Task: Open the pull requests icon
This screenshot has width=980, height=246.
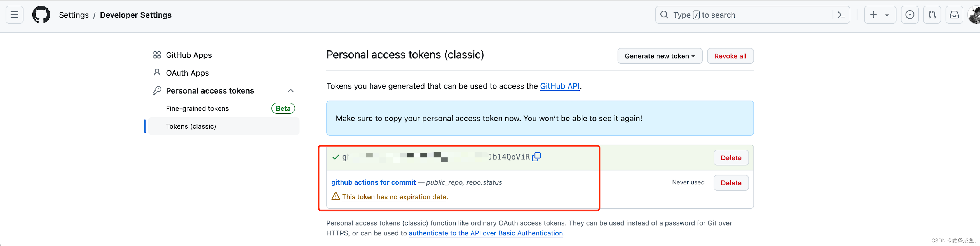Action: [x=932, y=15]
